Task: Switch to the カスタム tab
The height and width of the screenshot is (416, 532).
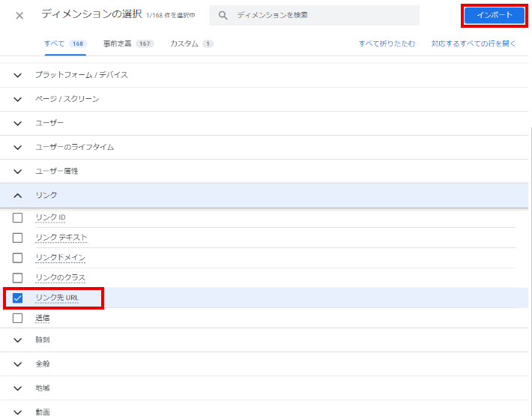Action: [192, 43]
